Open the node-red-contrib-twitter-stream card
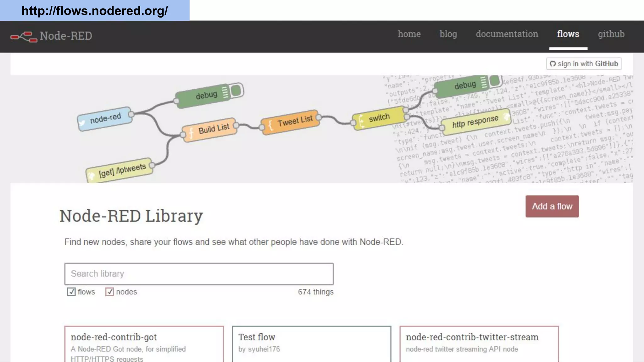The height and width of the screenshot is (362, 644). [479, 344]
